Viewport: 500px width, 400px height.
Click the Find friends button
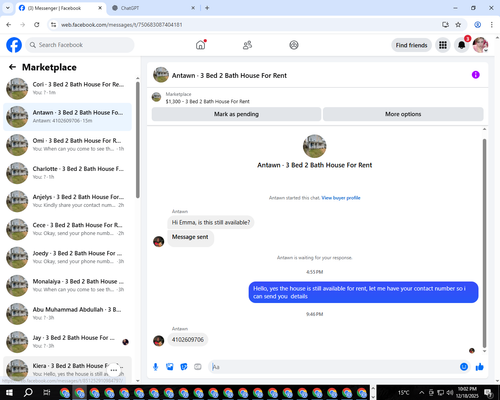[411, 45]
